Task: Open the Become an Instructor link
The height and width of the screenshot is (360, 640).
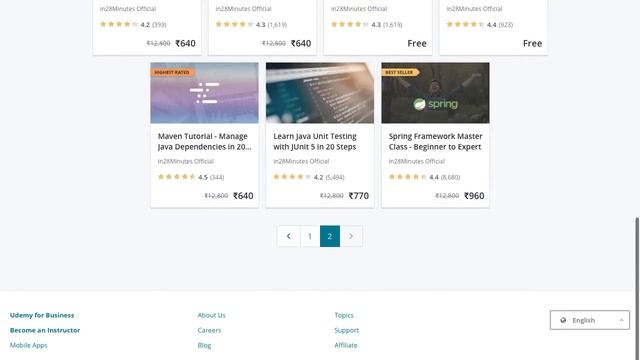Action: tap(45, 330)
